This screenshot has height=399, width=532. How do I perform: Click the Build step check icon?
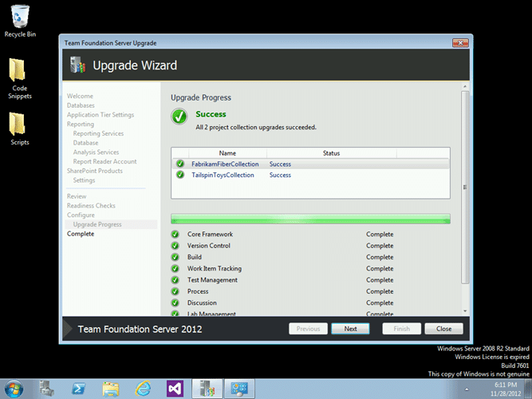point(175,257)
